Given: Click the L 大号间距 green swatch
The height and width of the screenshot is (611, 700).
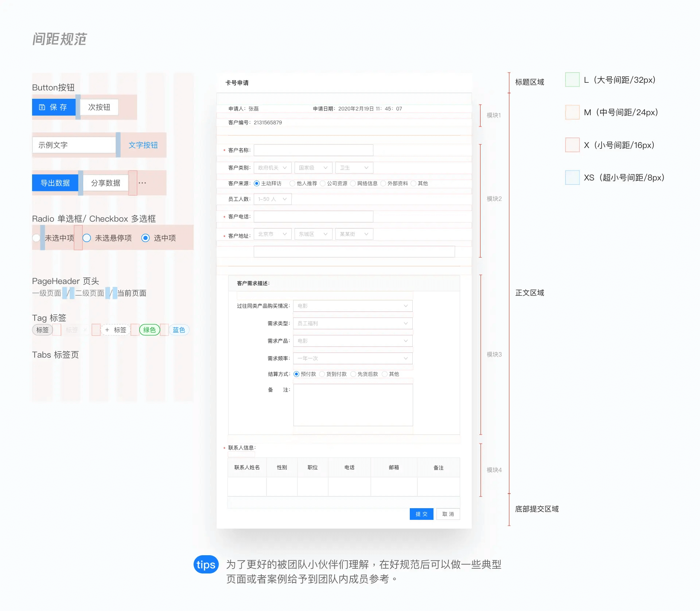Looking at the screenshot, I should (572, 80).
